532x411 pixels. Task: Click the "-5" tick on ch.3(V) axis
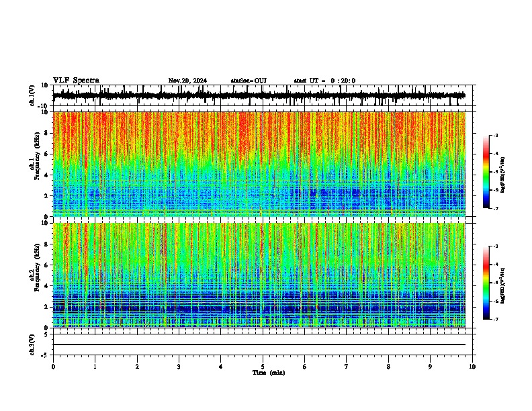[46, 355]
